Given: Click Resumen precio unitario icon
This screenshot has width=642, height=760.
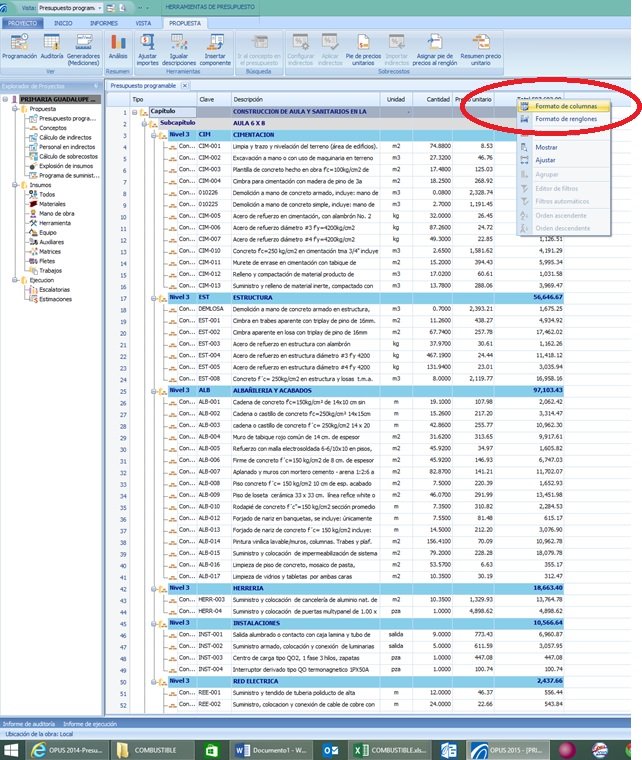Looking at the screenshot, I should (x=481, y=44).
